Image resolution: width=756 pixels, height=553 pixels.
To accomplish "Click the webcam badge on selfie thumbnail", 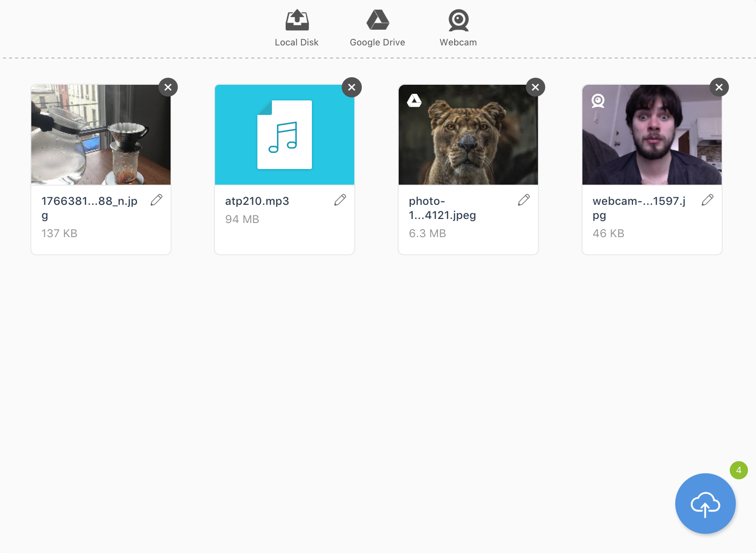I will point(598,101).
